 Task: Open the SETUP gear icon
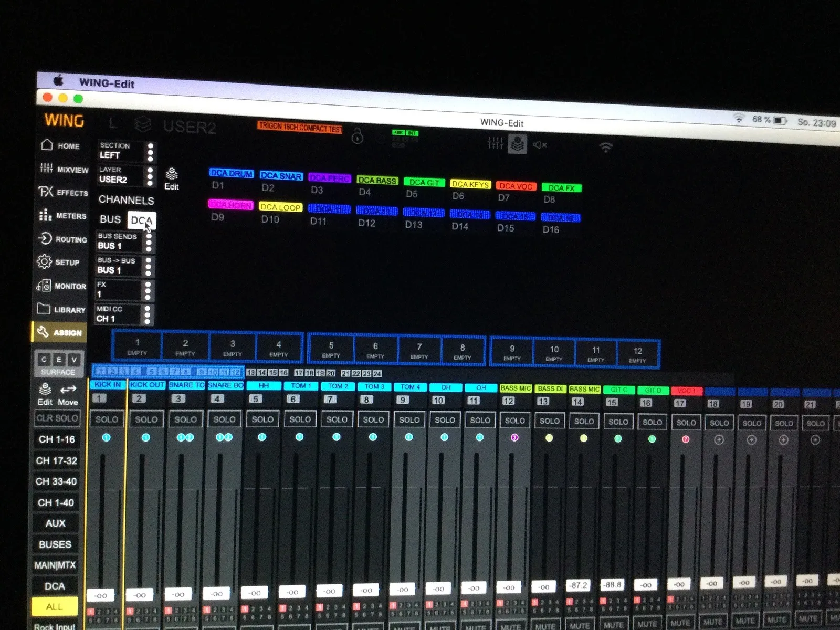tap(44, 261)
